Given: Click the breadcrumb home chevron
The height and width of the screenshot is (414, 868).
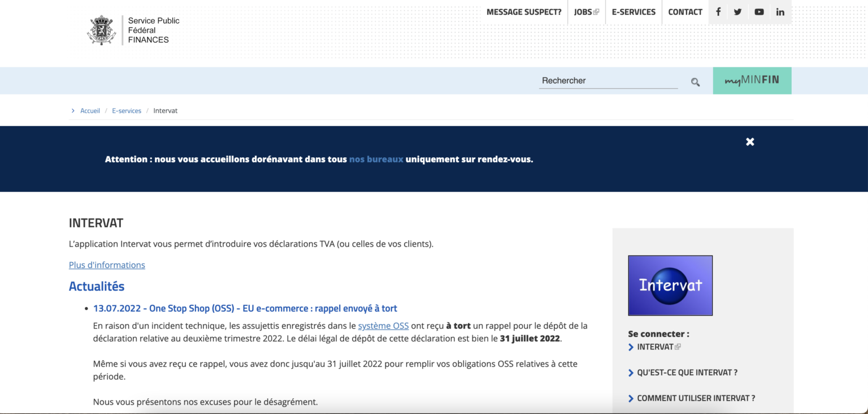Looking at the screenshot, I should pos(73,110).
